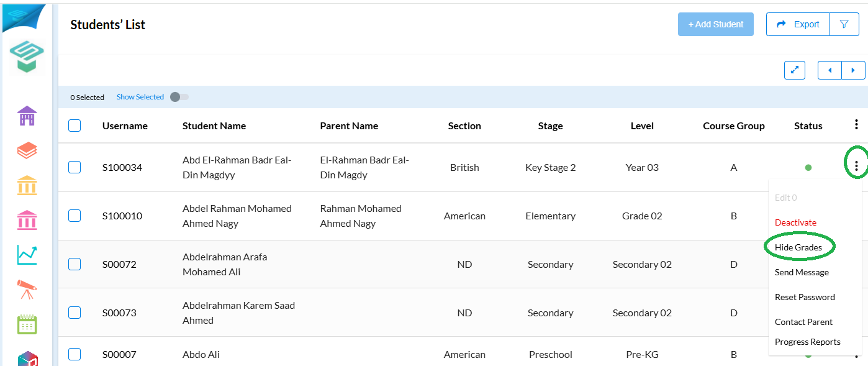This screenshot has width=868, height=366.
Task: Select Deactivate in the context menu
Action: [x=795, y=222]
